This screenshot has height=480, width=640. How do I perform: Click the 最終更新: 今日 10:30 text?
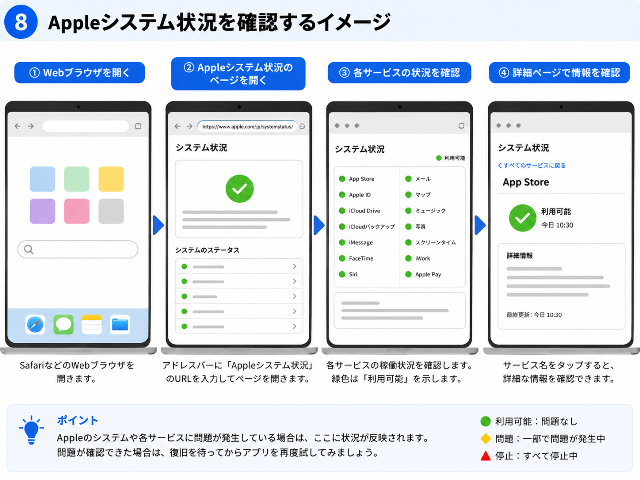pos(534,315)
